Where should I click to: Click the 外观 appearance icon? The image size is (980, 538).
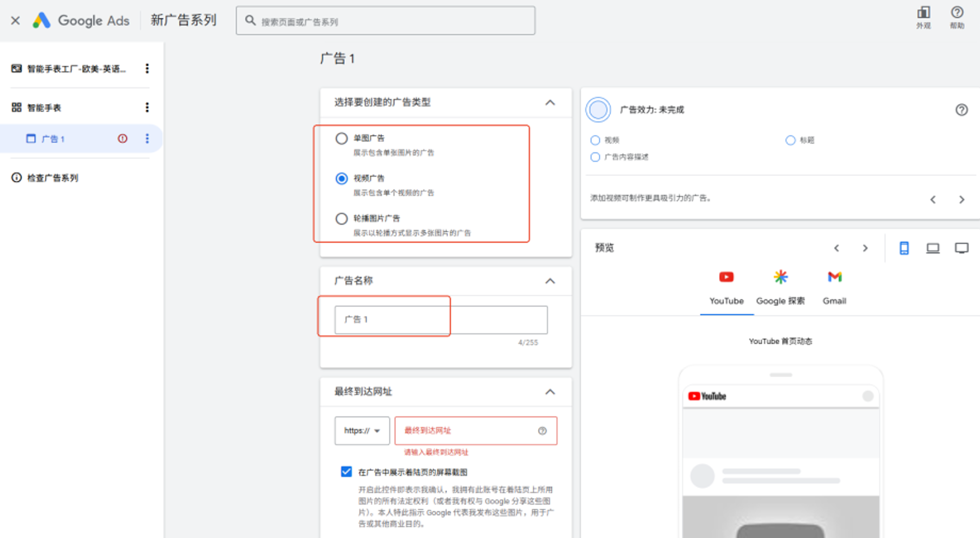[923, 17]
